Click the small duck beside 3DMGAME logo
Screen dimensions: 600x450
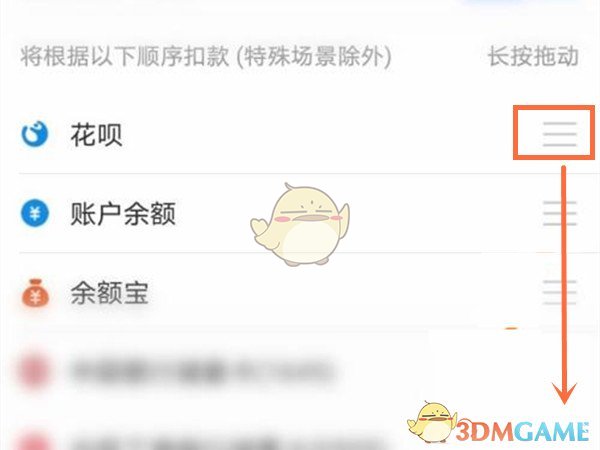coord(432,422)
